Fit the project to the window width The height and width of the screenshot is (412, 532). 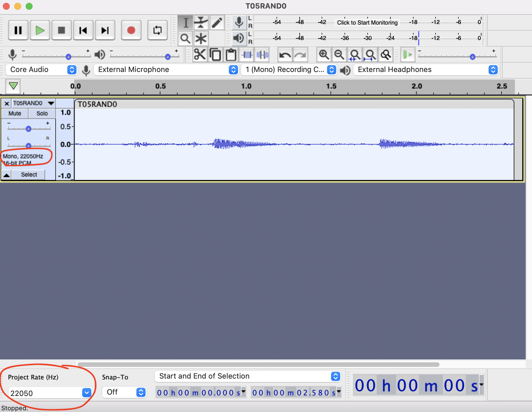[x=371, y=54]
